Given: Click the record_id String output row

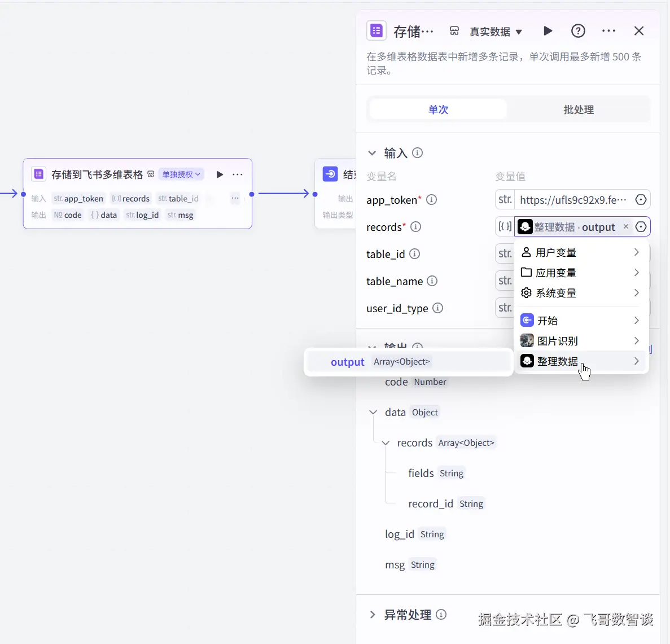Looking at the screenshot, I should coord(446,503).
